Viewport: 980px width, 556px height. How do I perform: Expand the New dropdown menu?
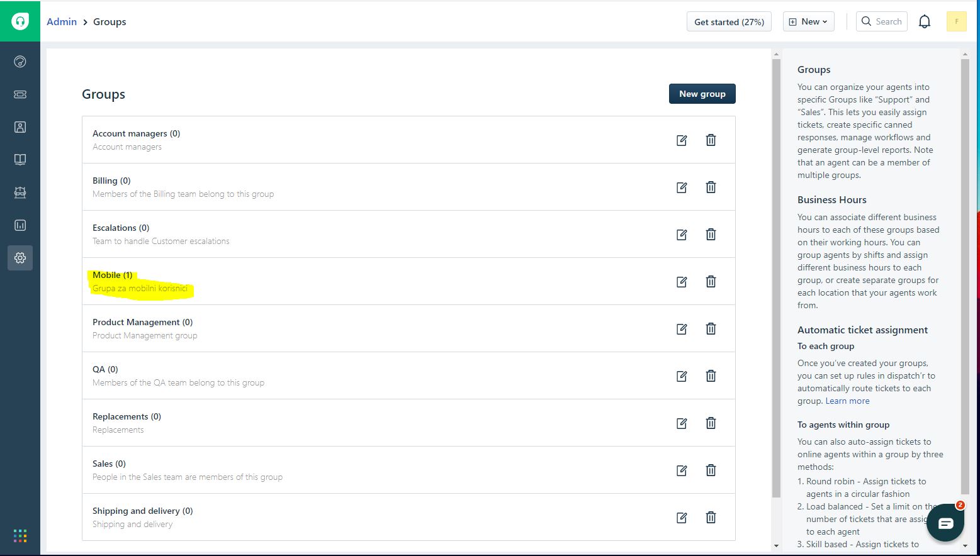[809, 21]
